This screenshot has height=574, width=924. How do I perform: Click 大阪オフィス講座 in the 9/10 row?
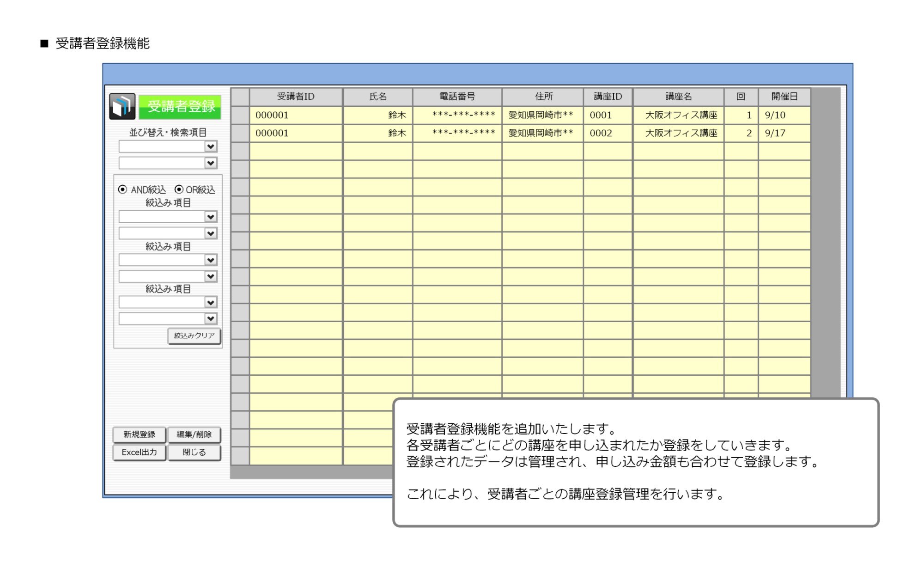coord(678,116)
